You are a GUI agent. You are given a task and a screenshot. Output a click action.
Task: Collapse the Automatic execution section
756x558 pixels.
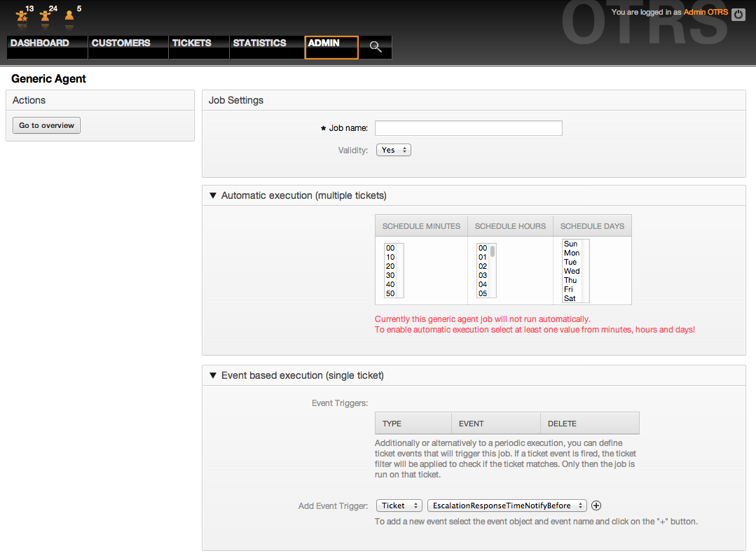point(213,195)
